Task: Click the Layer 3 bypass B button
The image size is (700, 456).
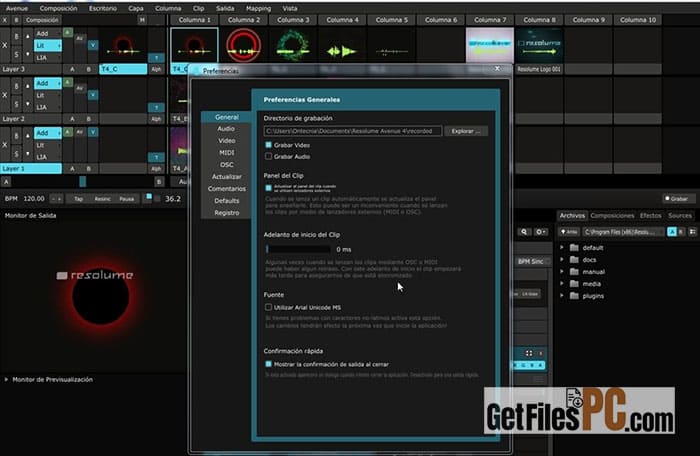Action: (17, 36)
